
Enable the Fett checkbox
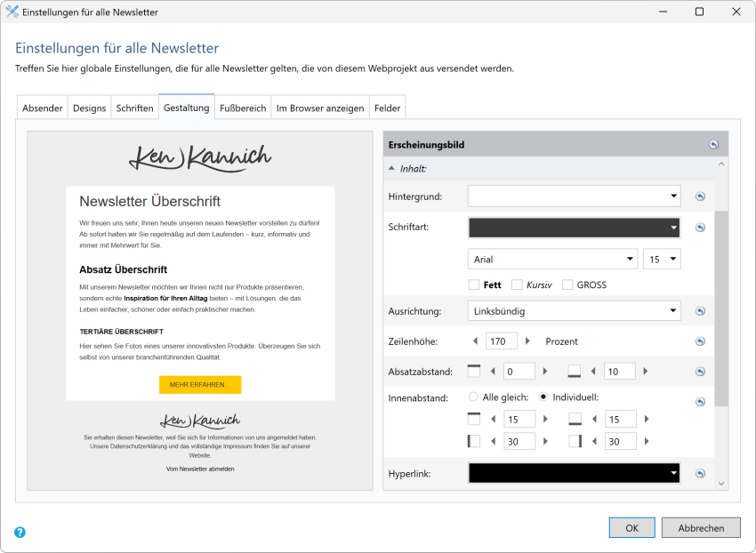(x=477, y=285)
